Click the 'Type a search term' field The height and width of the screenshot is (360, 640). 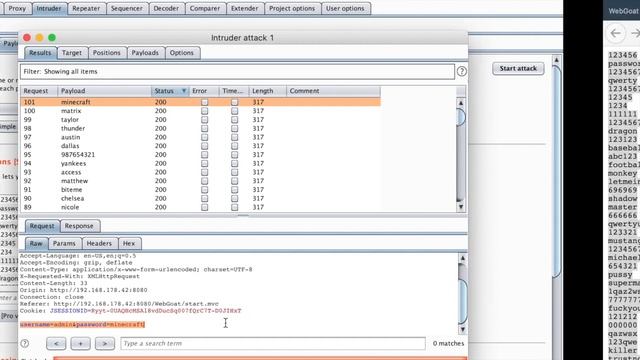(x=273, y=344)
